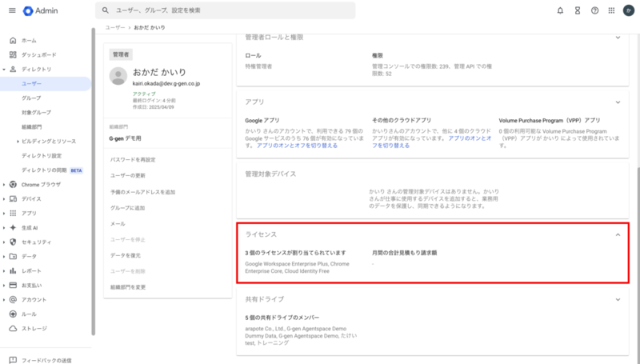This screenshot has width=640, height=364.
Task: Click the レポート bar chart icon
Action: click(x=13, y=271)
